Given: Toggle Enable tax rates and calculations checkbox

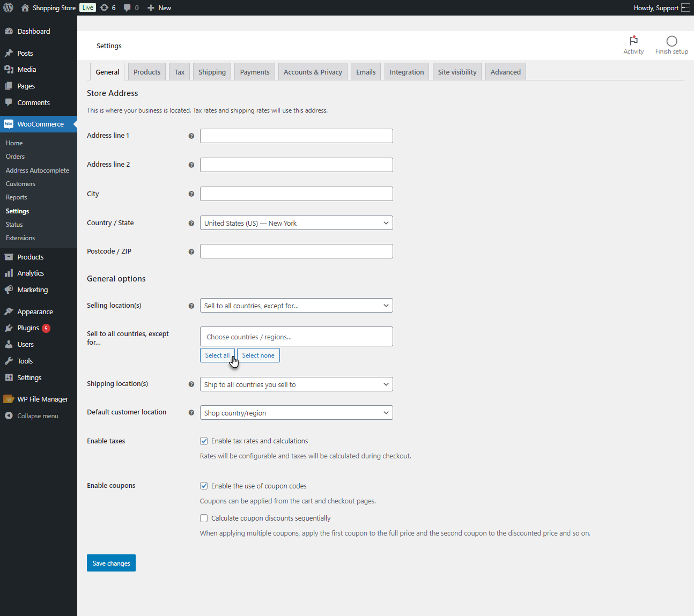Looking at the screenshot, I should coord(204,441).
